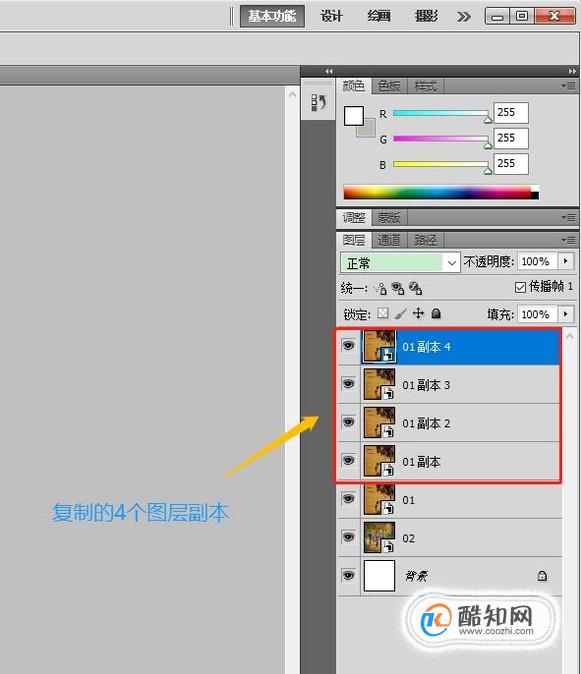This screenshot has height=674, width=581.
Task: Switch to the 通道 tab
Action: click(389, 240)
